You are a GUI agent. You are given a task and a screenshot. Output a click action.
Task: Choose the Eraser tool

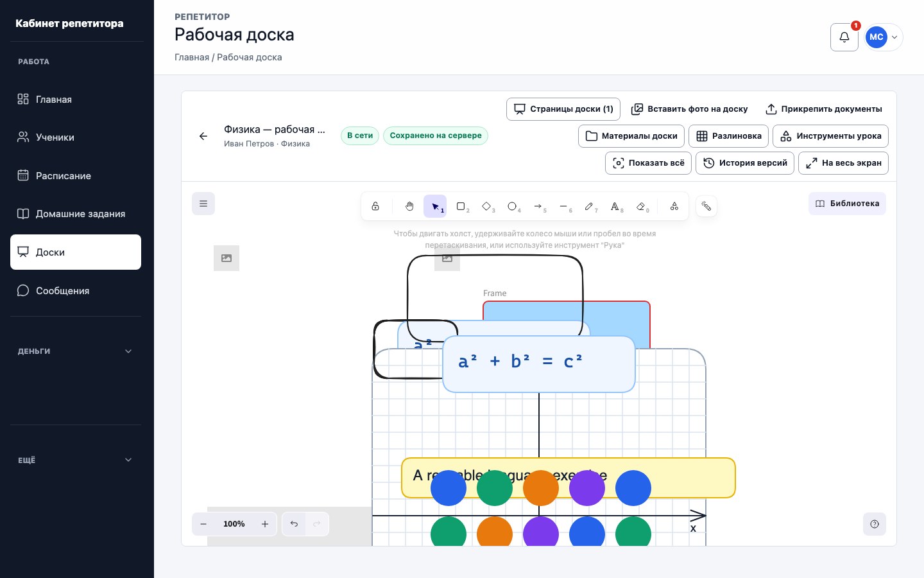tap(641, 206)
